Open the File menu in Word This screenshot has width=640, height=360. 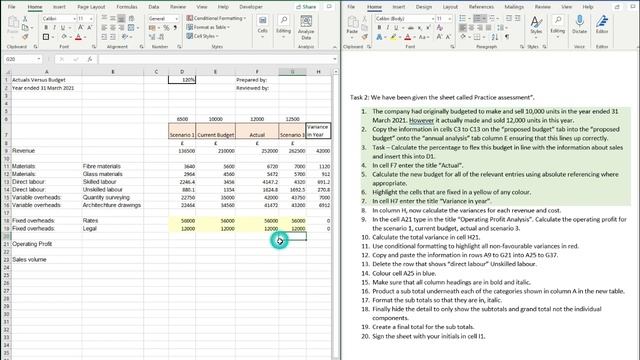pos(351,7)
